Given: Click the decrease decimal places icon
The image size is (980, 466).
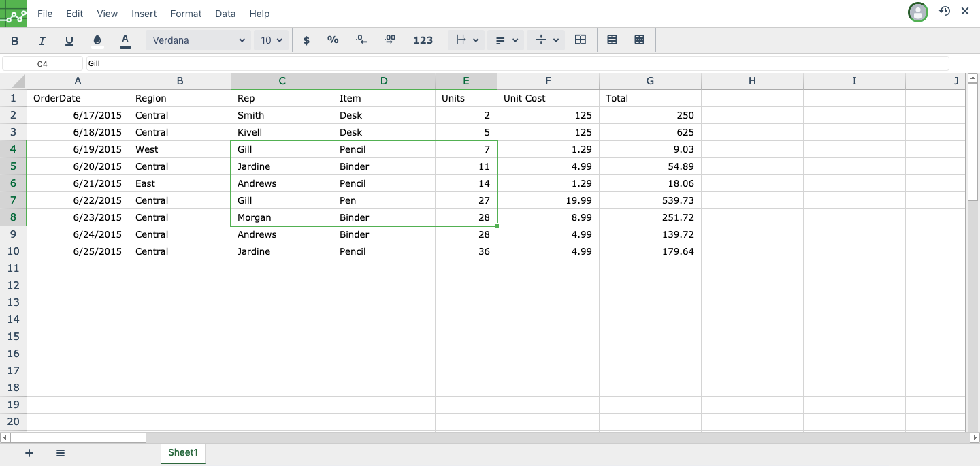Looking at the screenshot, I should click(361, 41).
